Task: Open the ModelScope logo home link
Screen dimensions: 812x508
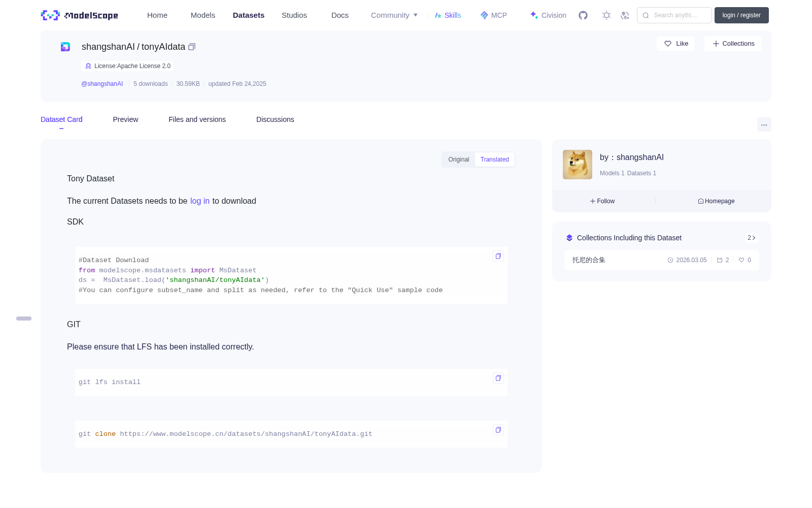Action: coord(80,15)
